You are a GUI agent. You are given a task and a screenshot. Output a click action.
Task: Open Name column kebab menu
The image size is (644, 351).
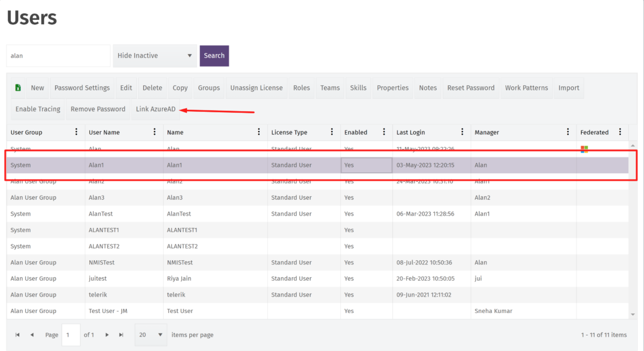click(259, 132)
